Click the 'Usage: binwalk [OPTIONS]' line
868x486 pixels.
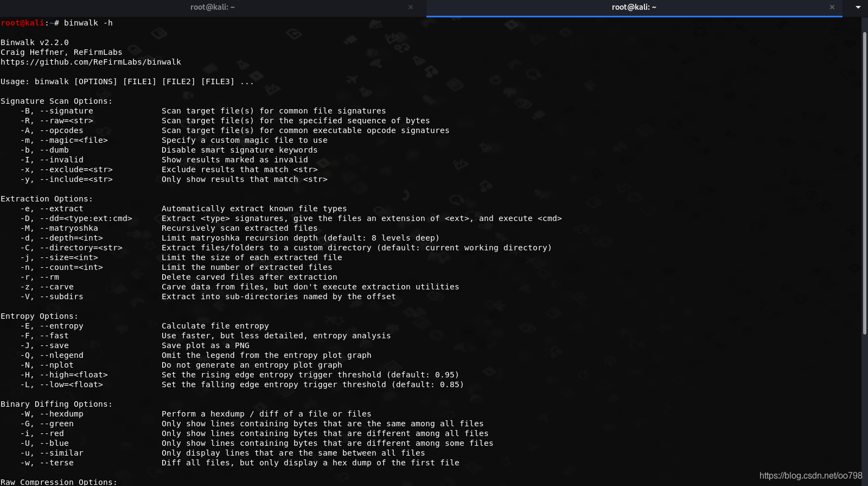point(127,81)
